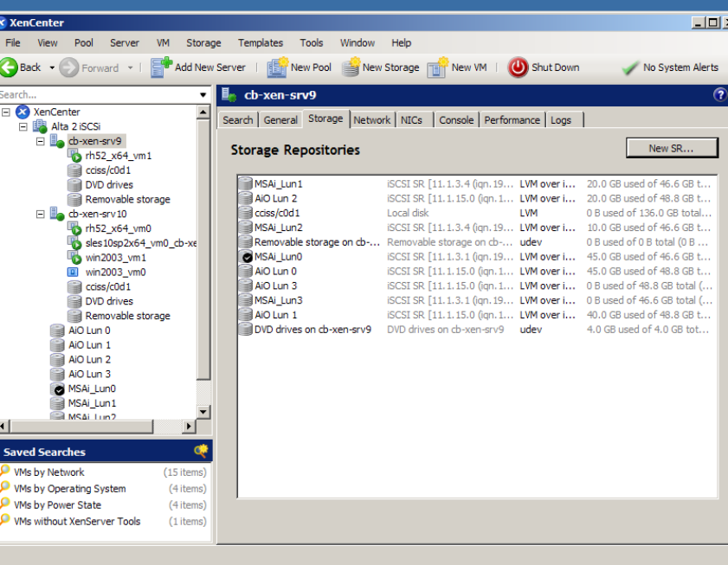
Task: Open the search box dropdown arrow
Action: point(203,95)
